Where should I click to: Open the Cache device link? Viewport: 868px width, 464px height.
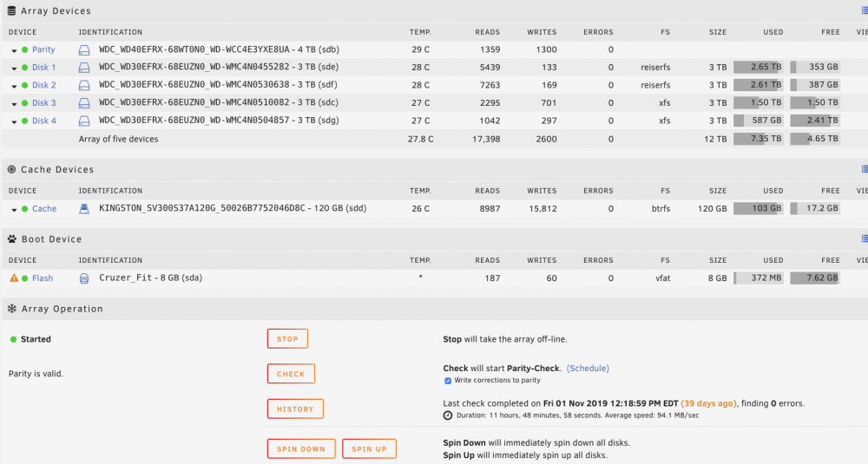[x=44, y=208]
